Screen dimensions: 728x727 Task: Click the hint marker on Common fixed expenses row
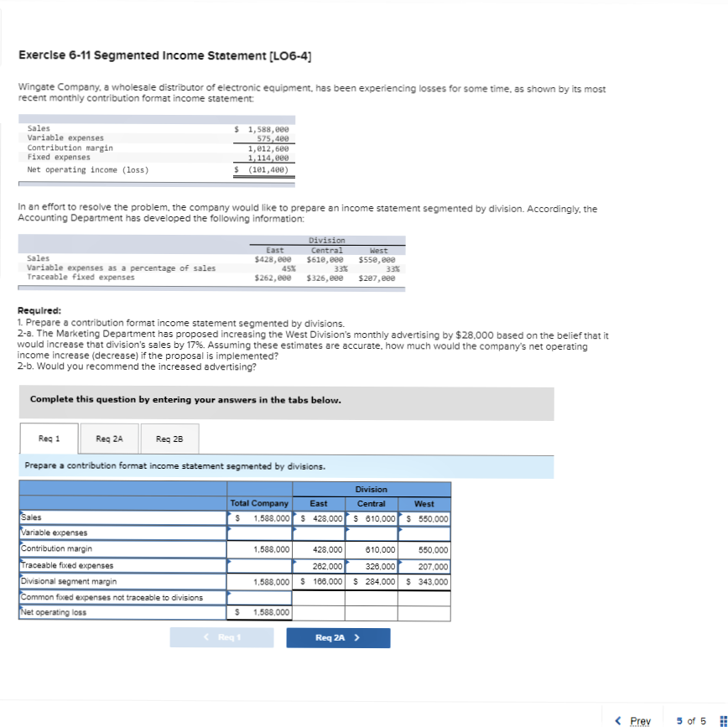coord(229,595)
